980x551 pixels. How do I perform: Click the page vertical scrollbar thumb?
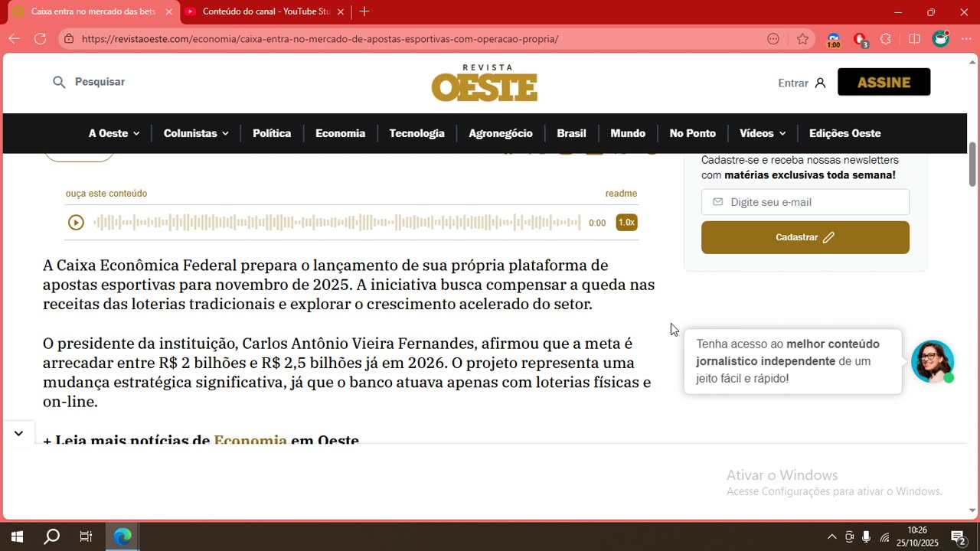point(972,164)
